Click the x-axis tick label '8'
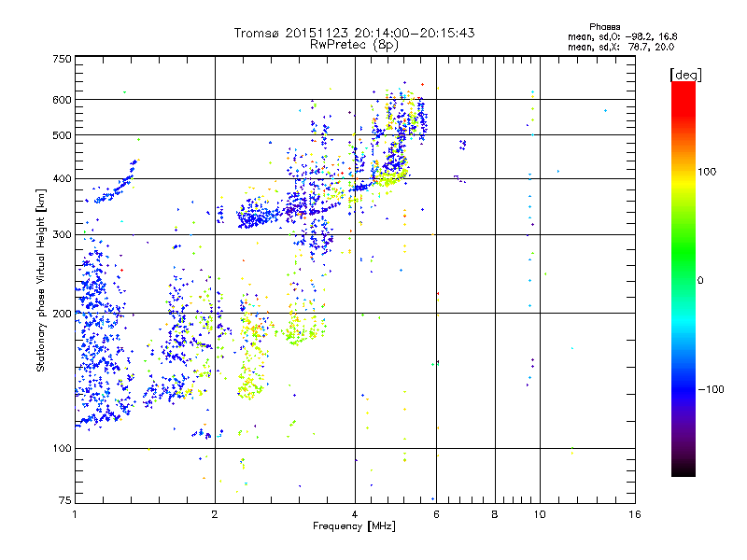This screenshot has height=560, width=747. click(495, 514)
